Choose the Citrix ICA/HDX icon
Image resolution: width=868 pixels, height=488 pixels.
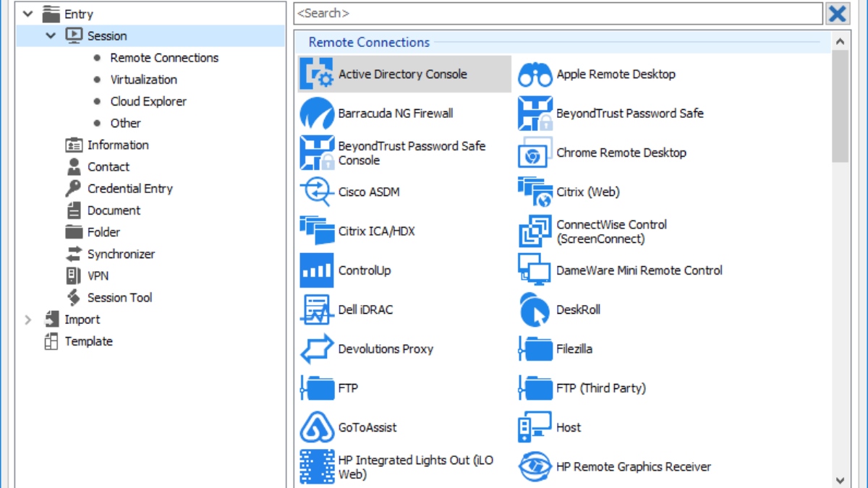coord(317,231)
